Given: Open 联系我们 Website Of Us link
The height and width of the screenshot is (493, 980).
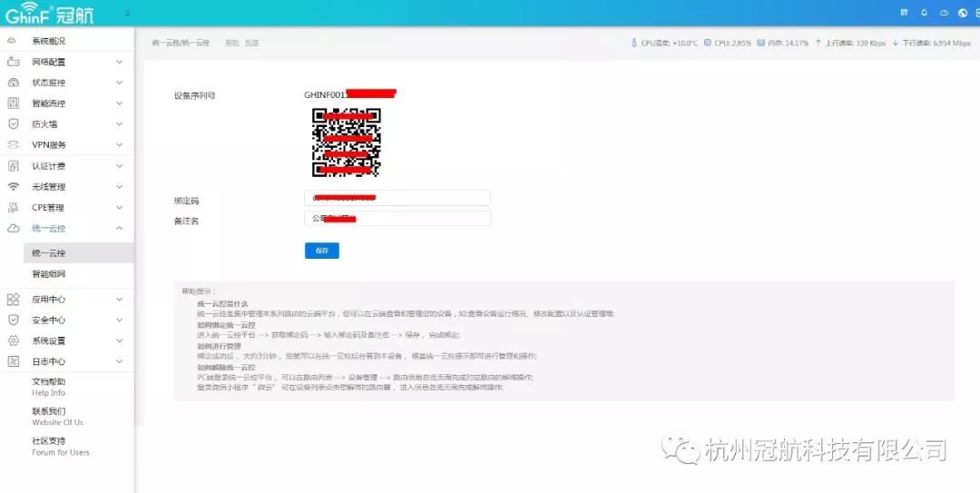Looking at the screenshot, I should point(57,417).
